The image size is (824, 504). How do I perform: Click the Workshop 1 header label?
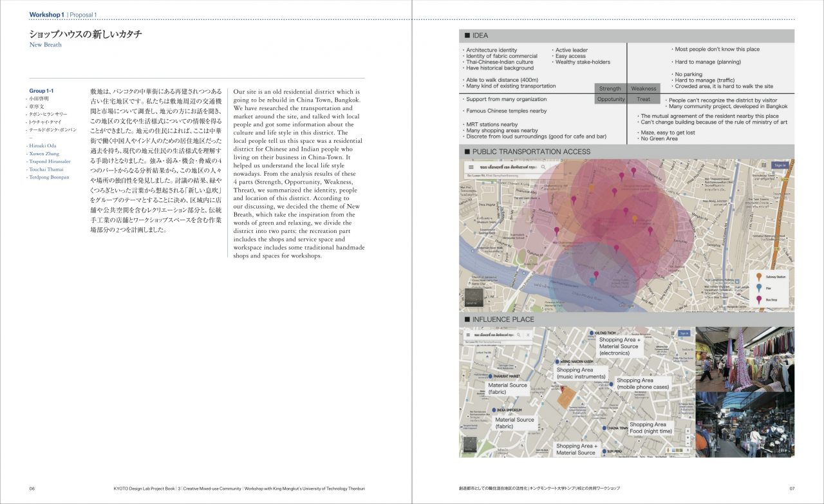(x=46, y=14)
